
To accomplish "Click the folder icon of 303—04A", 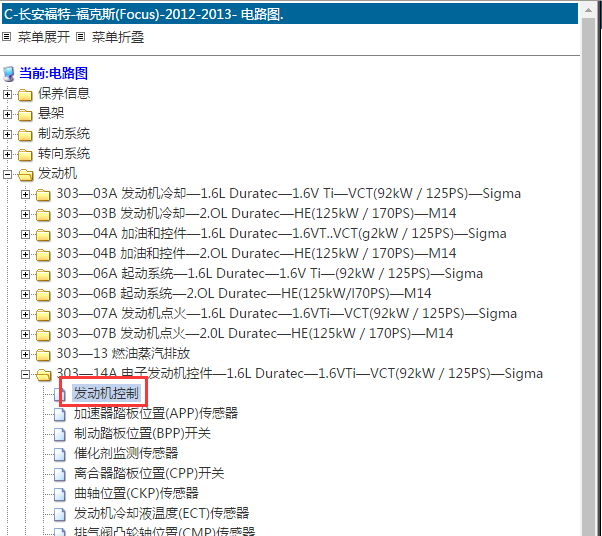I will click(43, 235).
